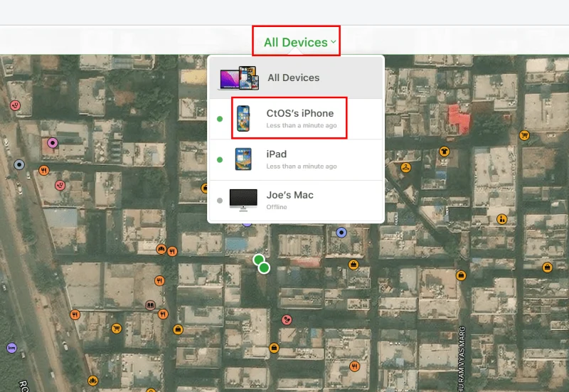Open the clothes hanger map marker
Viewport: 569px width, 392px height.
[405, 167]
